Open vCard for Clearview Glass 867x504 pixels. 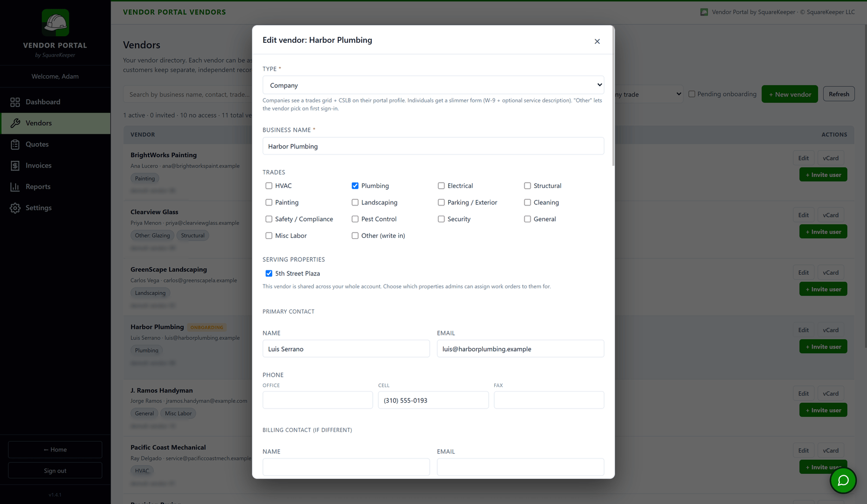(830, 215)
